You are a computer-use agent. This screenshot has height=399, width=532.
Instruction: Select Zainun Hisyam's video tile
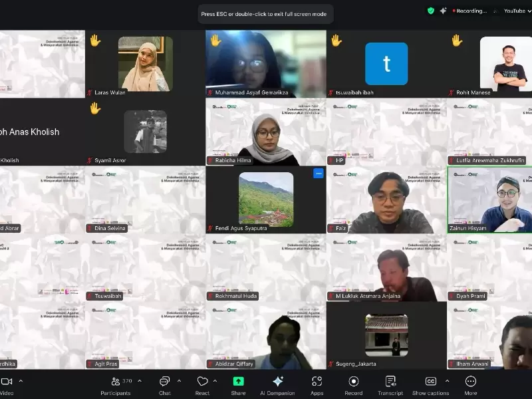(489, 199)
